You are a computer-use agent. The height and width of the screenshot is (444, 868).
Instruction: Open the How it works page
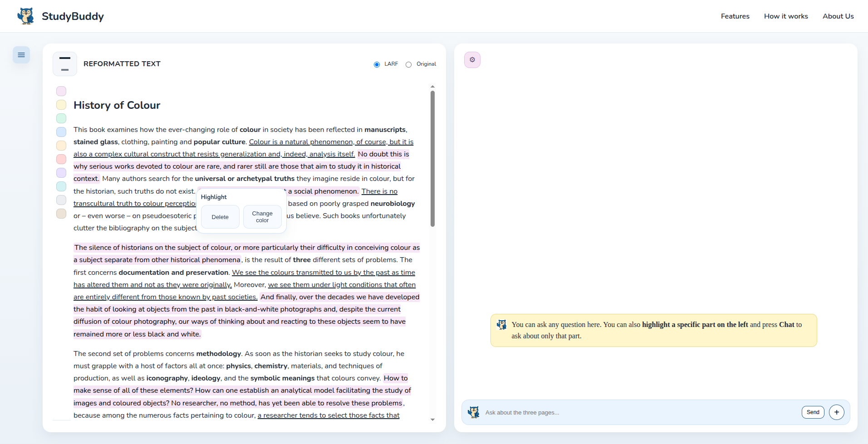pyautogui.click(x=786, y=16)
